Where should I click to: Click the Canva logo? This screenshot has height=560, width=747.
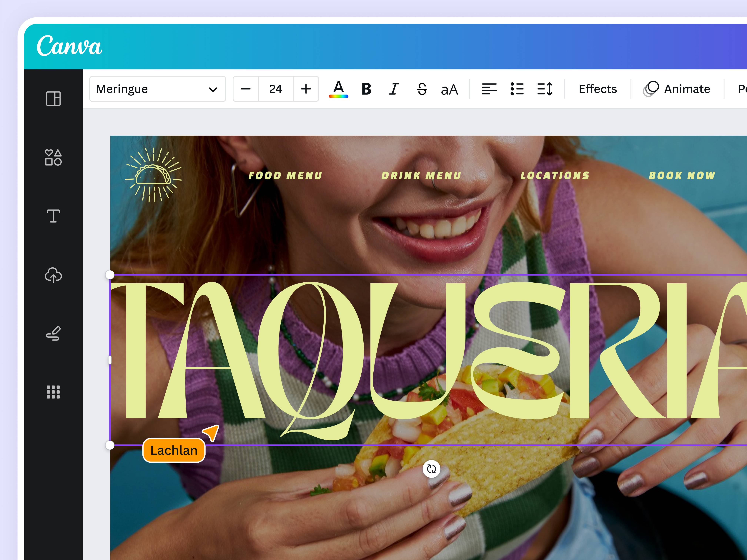pos(69,46)
